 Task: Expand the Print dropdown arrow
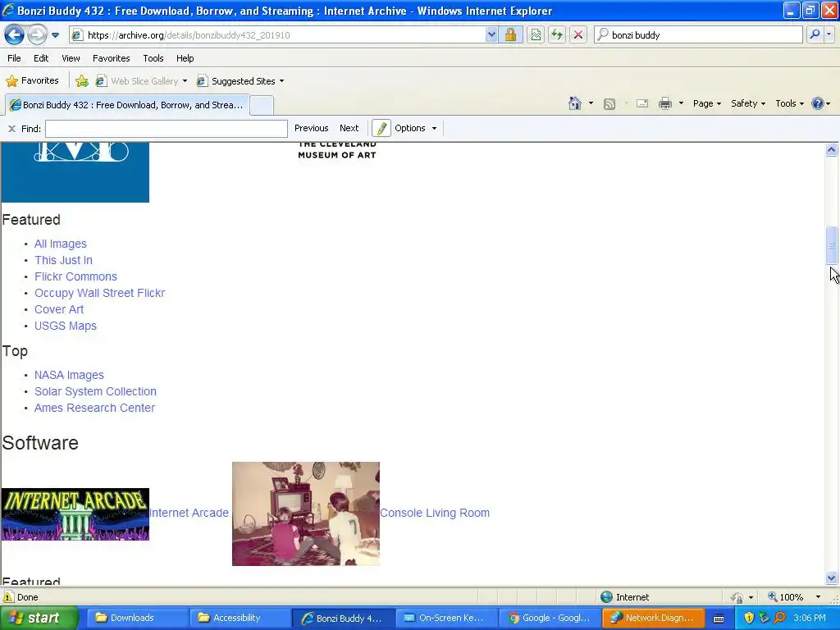(x=681, y=103)
